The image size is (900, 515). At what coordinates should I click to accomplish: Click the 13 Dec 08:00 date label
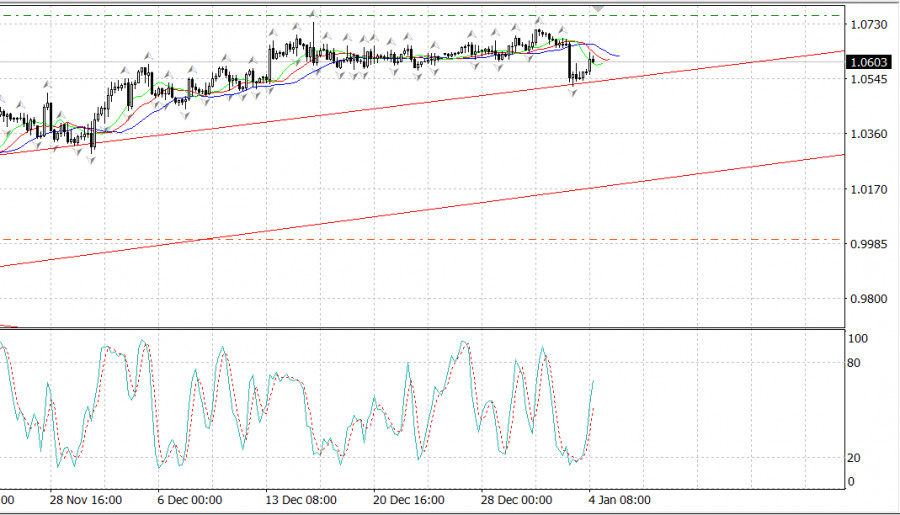point(300,500)
